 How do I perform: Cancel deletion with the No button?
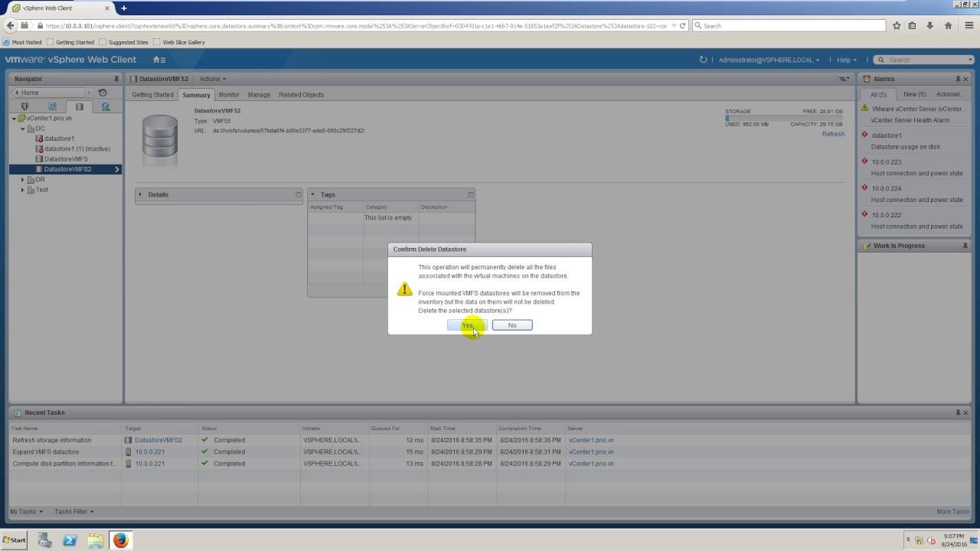[512, 325]
